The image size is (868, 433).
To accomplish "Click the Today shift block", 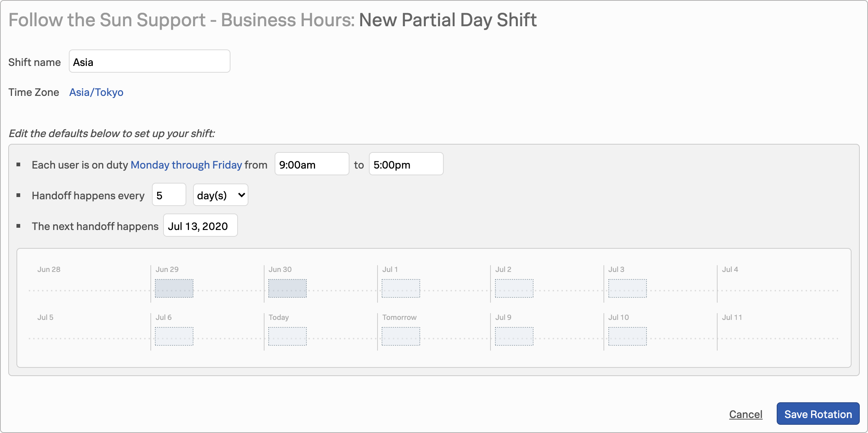I will pyautogui.click(x=287, y=336).
